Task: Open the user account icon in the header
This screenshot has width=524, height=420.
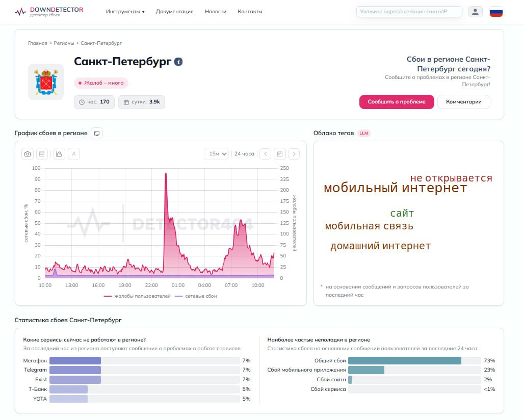Action: pos(475,12)
